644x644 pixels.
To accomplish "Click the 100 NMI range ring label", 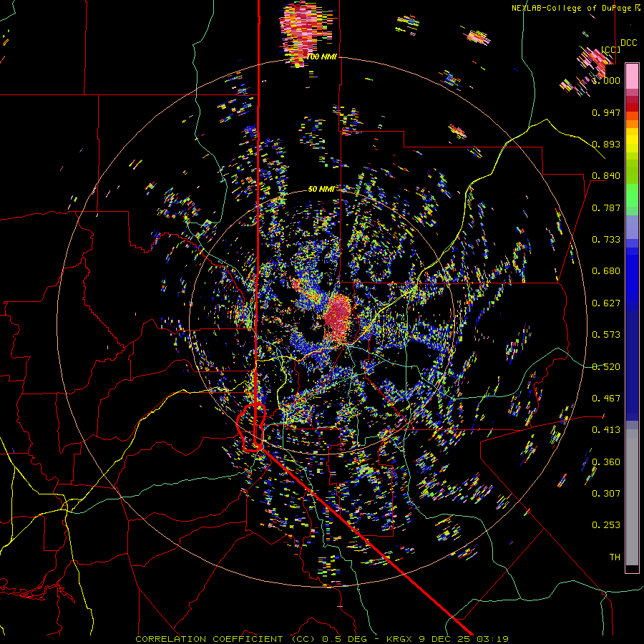I will [x=321, y=57].
